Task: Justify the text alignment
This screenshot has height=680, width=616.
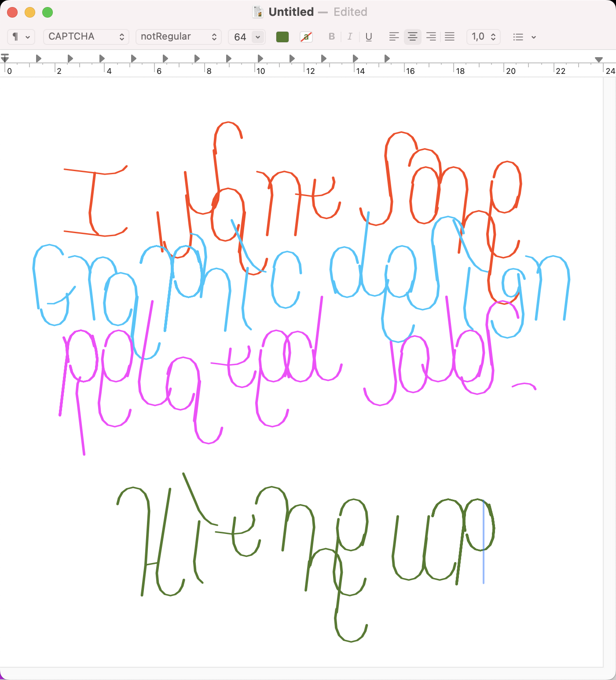Action: point(449,37)
